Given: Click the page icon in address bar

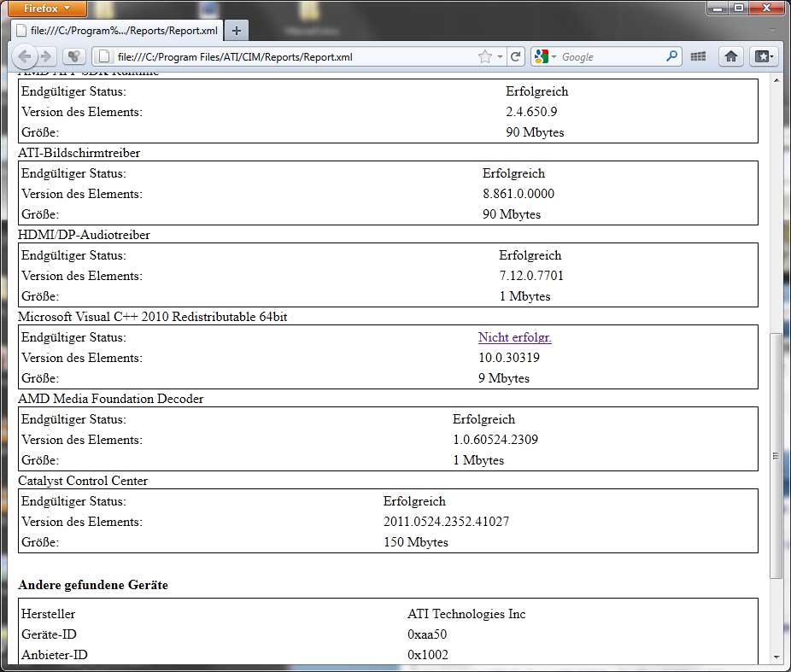Looking at the screenshot, I should coord(104,56).
